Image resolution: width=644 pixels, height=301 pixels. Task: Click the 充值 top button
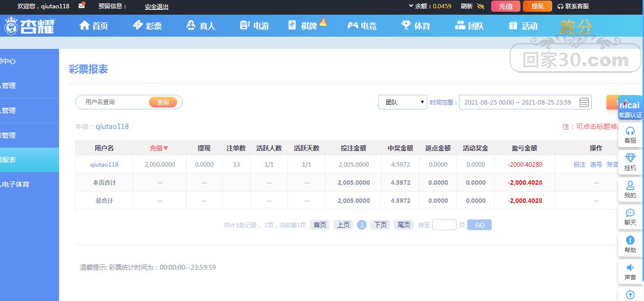coord(506,6)
